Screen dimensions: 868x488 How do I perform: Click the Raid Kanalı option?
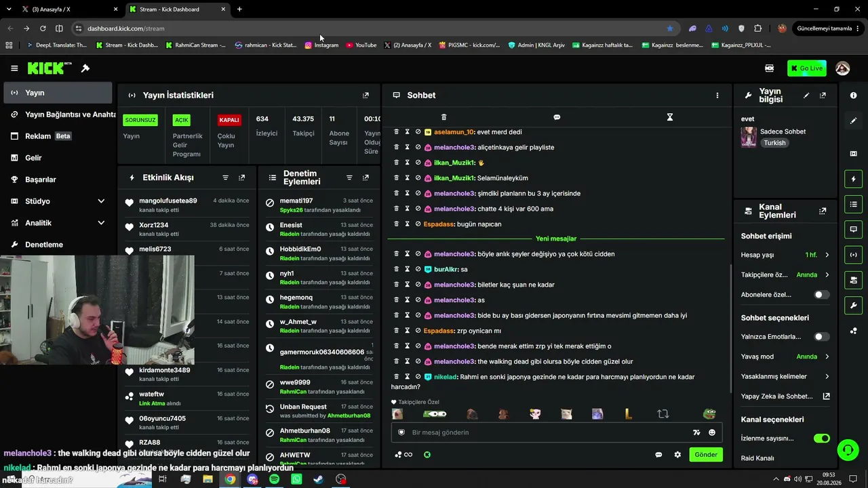[x=757, y=458]
